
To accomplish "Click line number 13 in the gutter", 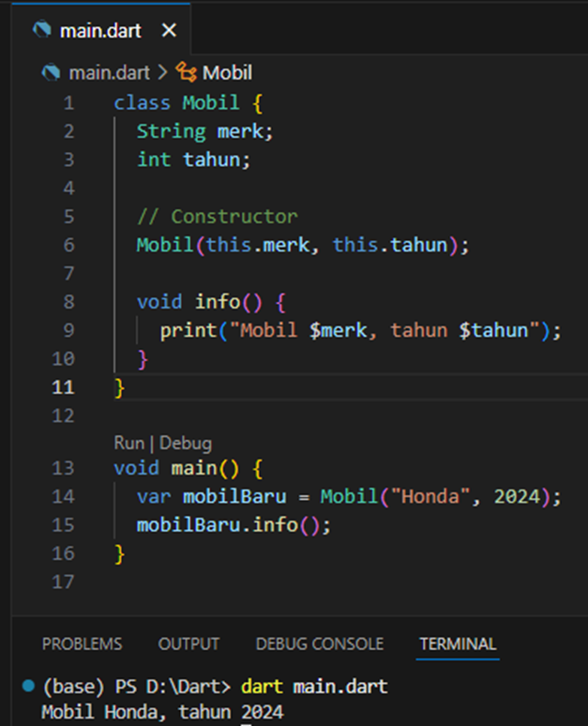I will [63, 468].
